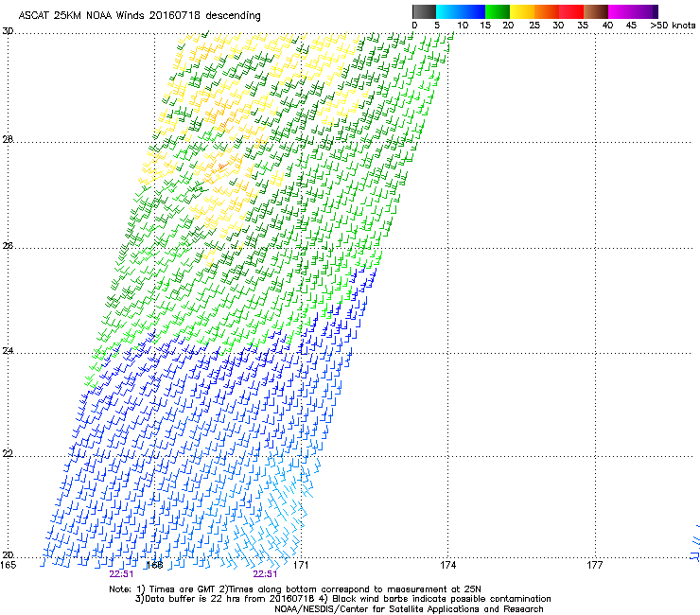The height and width of the screenshot is (615, 700).
Task: Click the '>50 knots' legend label
Action: [x=673, y=26]
